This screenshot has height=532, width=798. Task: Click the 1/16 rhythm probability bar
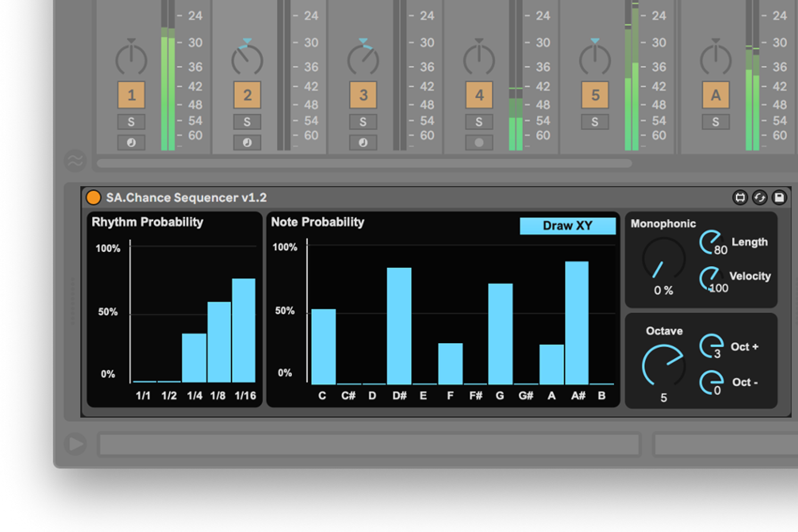[244, 330]
